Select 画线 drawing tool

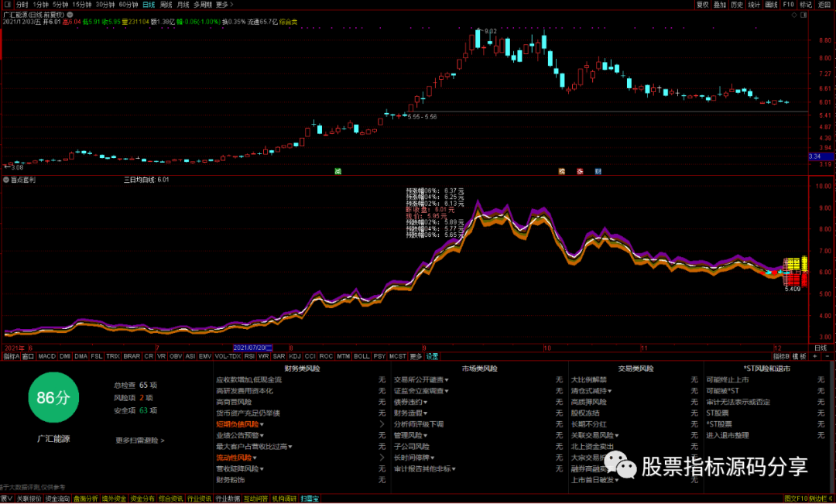point(771,5)
